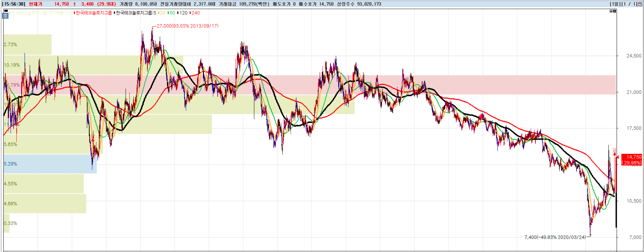This screenshot has height=252, width=644.
Task: Close the chart panel with X icon
Action: (x=615, y=11)
